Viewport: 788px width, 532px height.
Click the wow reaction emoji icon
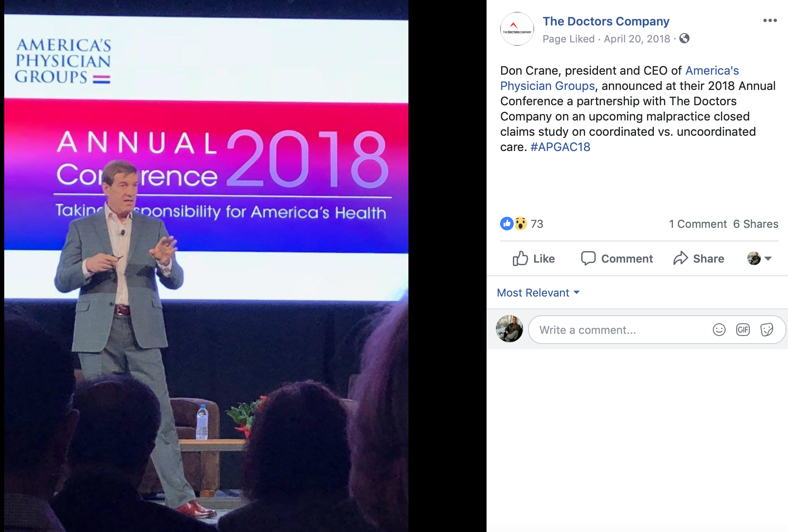(x=521, y=224)
